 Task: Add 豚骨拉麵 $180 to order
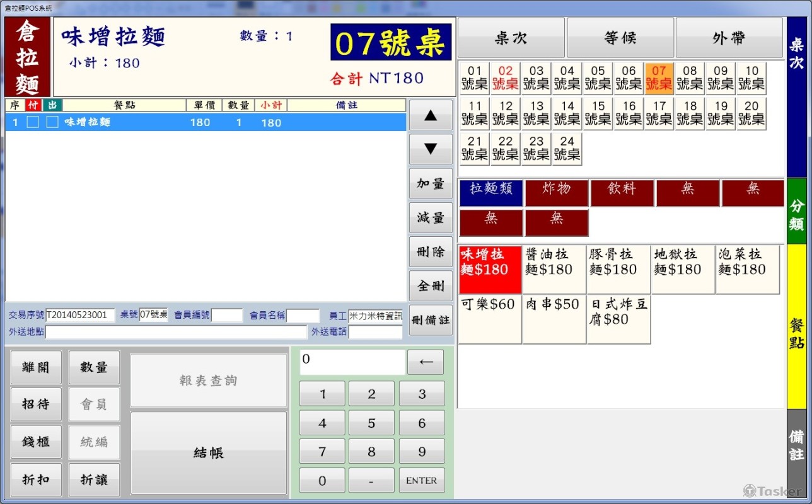tap(618, 270)
